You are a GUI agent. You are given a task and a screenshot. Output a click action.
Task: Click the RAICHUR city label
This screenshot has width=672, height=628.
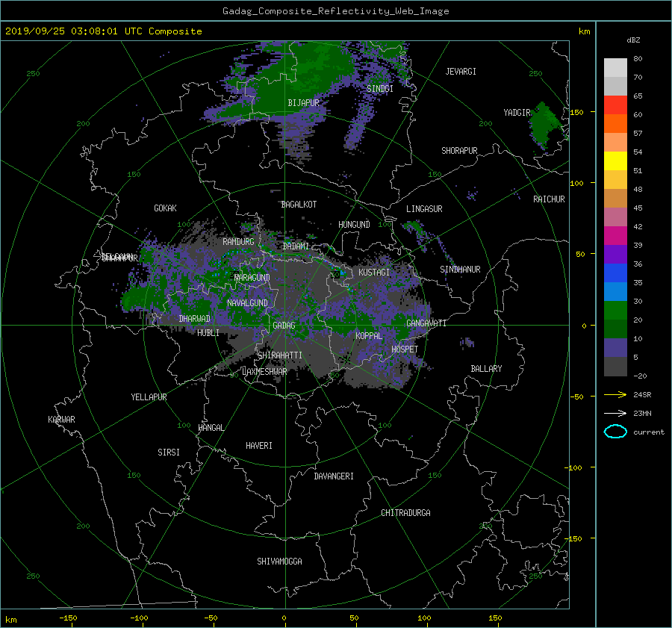549,199
